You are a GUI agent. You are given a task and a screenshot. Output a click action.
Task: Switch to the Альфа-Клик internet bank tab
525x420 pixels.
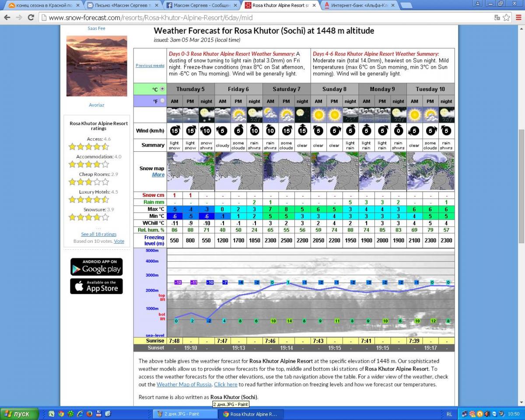(x=359, y=5)
